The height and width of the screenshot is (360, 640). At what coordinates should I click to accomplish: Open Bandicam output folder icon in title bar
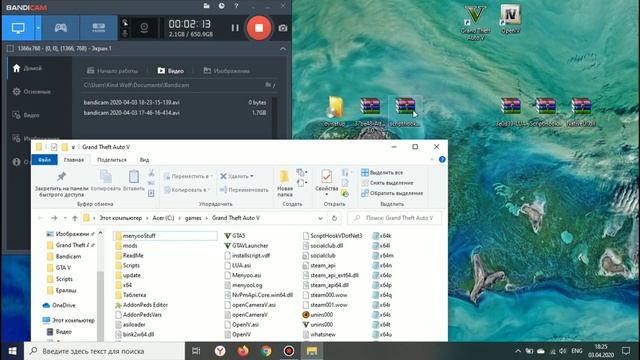point(207,6)
